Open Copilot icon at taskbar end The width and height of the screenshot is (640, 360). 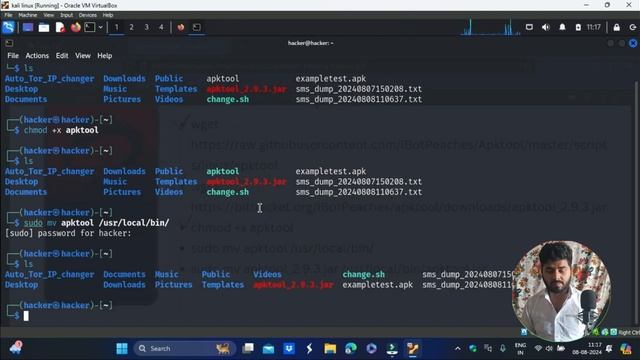coord(626,349)
